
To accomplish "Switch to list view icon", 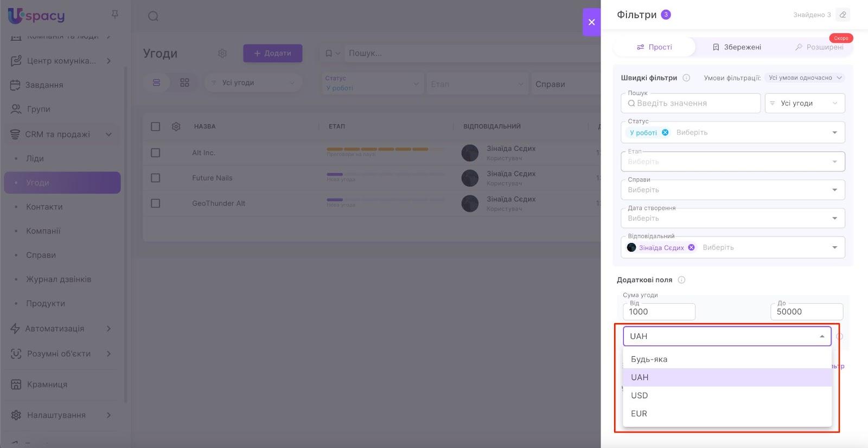I will [156, 82].
